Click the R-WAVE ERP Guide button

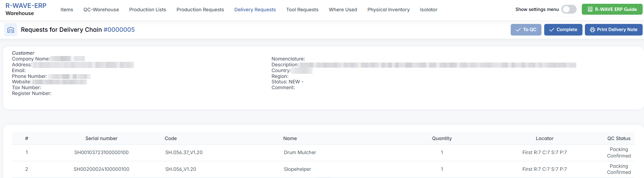click(612, 10)
